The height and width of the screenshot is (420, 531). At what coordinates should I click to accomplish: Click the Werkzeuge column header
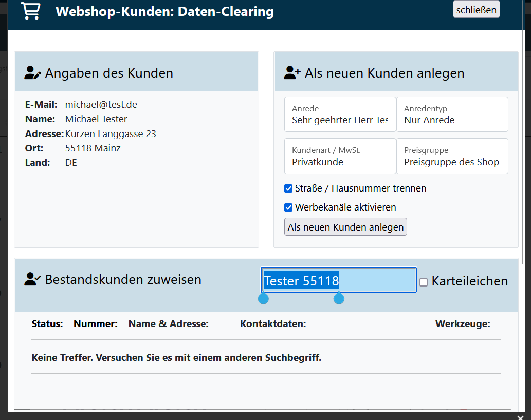pos(463,324)
